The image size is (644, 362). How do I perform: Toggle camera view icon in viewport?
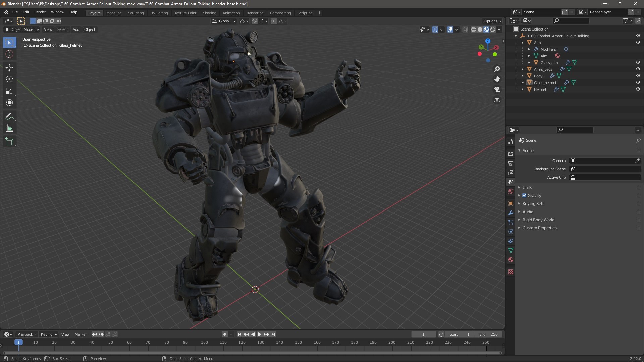[x=497, y=89]
